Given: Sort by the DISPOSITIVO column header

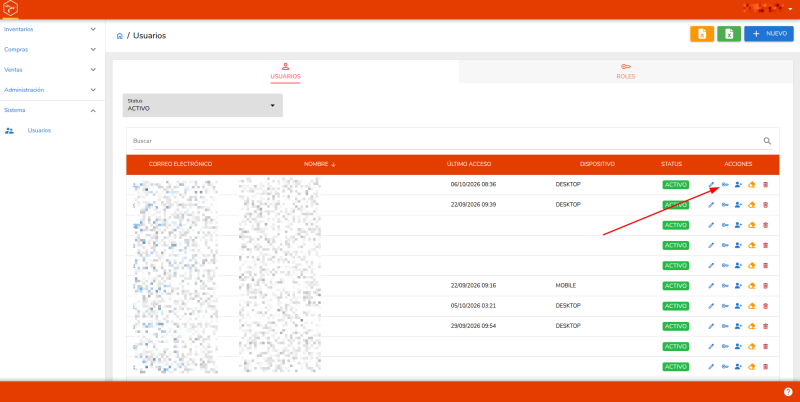Looking at the screenshot, I should [x=597, y=164].
